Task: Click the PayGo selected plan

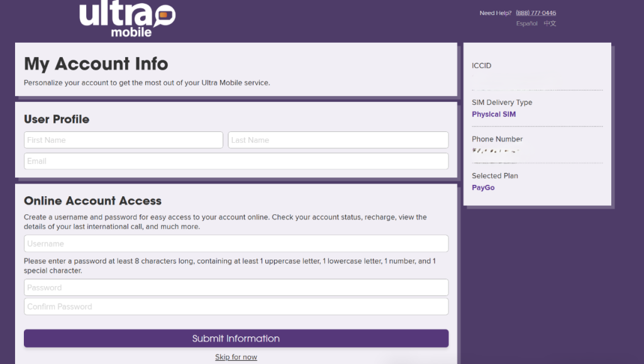Action: coord(483,187)
